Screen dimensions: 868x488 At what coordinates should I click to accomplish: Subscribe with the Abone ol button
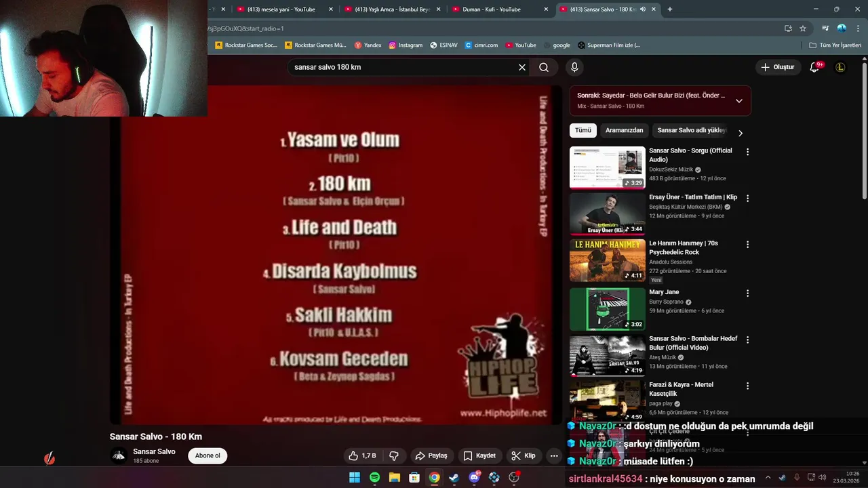click(208, 455)
